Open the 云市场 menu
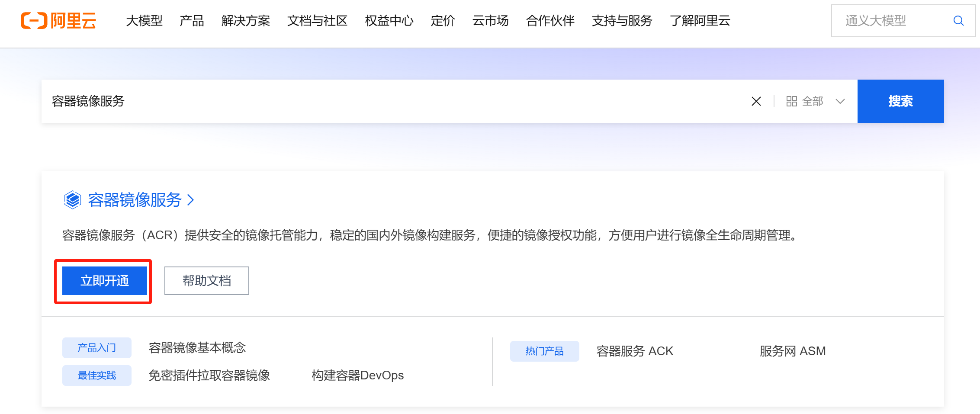Viewport: 980px width, 414px height. pos(490,21)
